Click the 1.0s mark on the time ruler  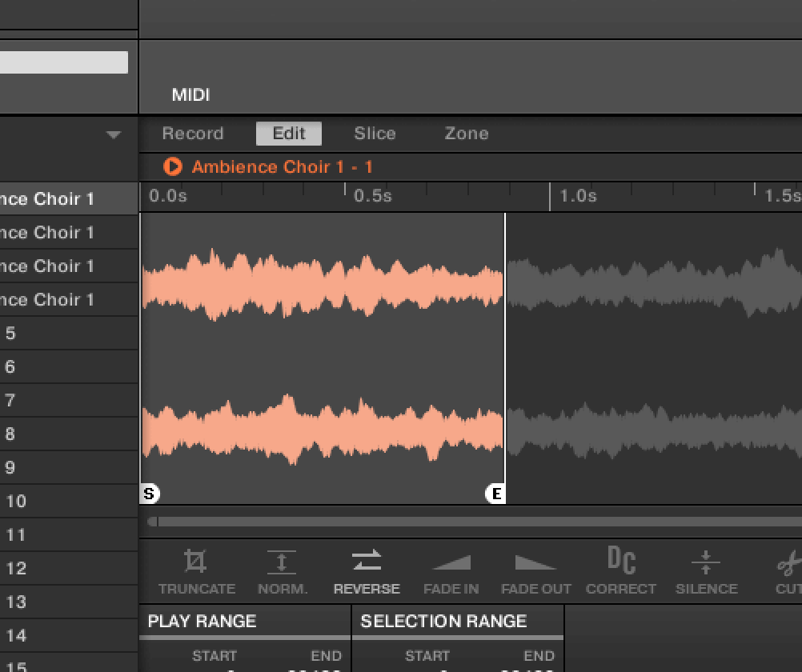(578, 196)
